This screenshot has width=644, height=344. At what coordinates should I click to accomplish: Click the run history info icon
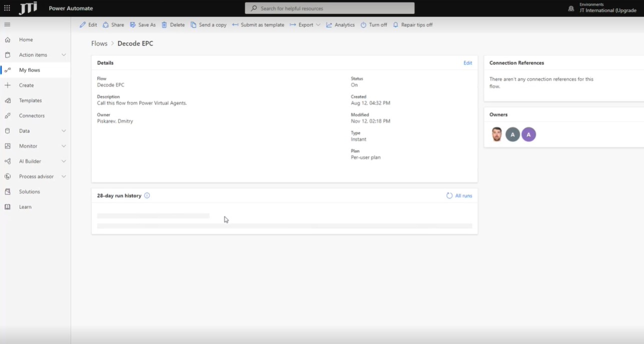(x=147, y=195)
